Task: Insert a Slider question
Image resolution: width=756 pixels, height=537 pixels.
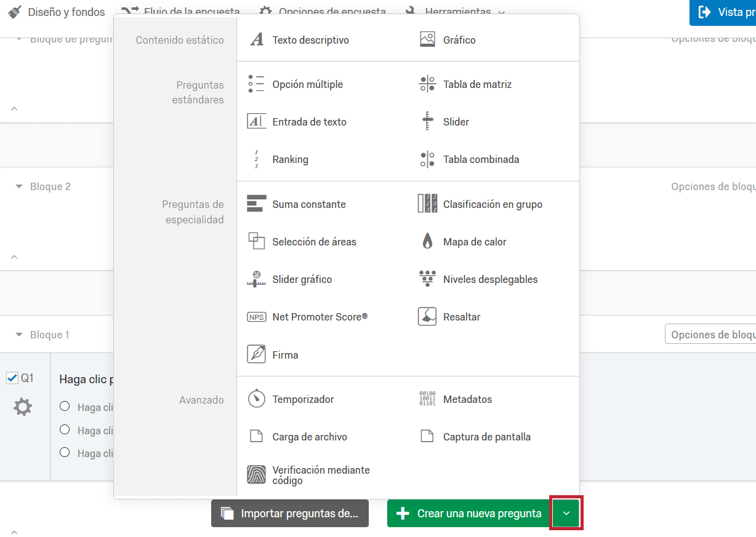Action: [456, 121]
